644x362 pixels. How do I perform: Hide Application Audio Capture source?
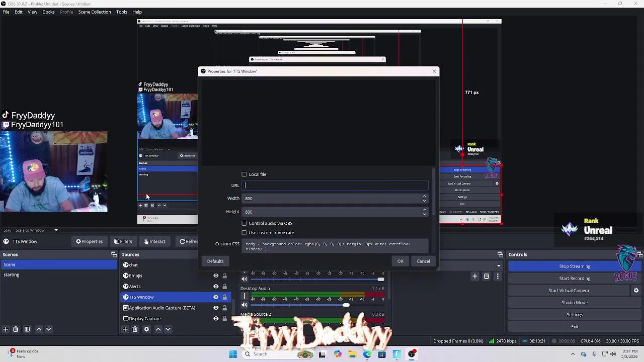(x=216, y=308)
